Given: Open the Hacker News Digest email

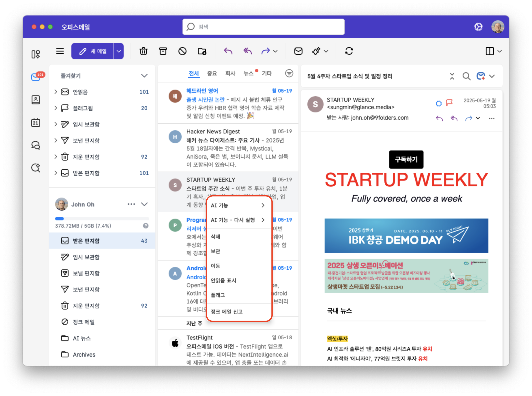Looking at the screenshot, I should tap(228, 148).
